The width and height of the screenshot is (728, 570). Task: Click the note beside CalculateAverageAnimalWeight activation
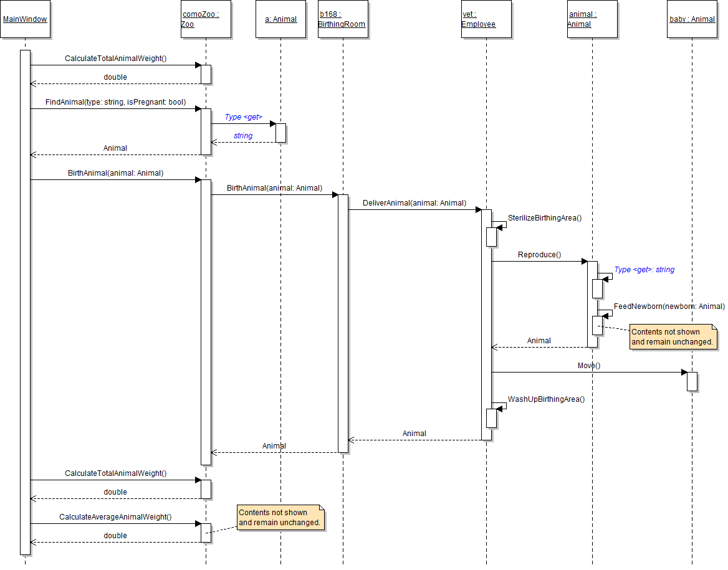[280, 518]
